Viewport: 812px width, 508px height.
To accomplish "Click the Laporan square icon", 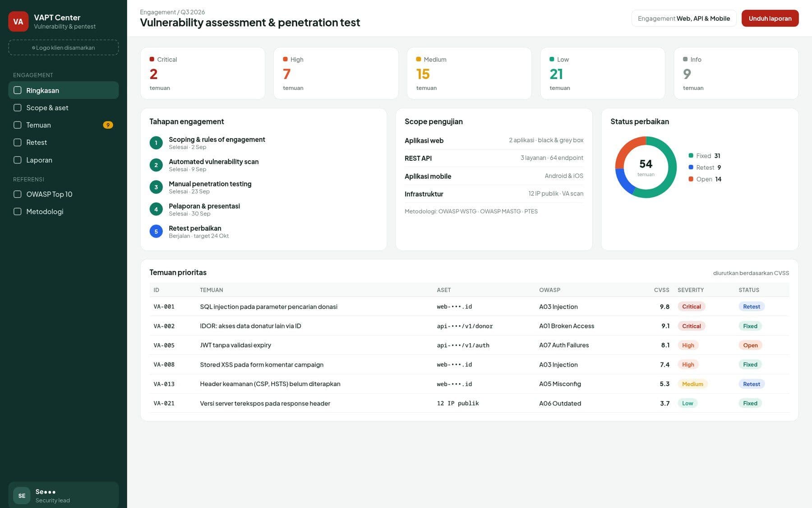I will (18, 160).
